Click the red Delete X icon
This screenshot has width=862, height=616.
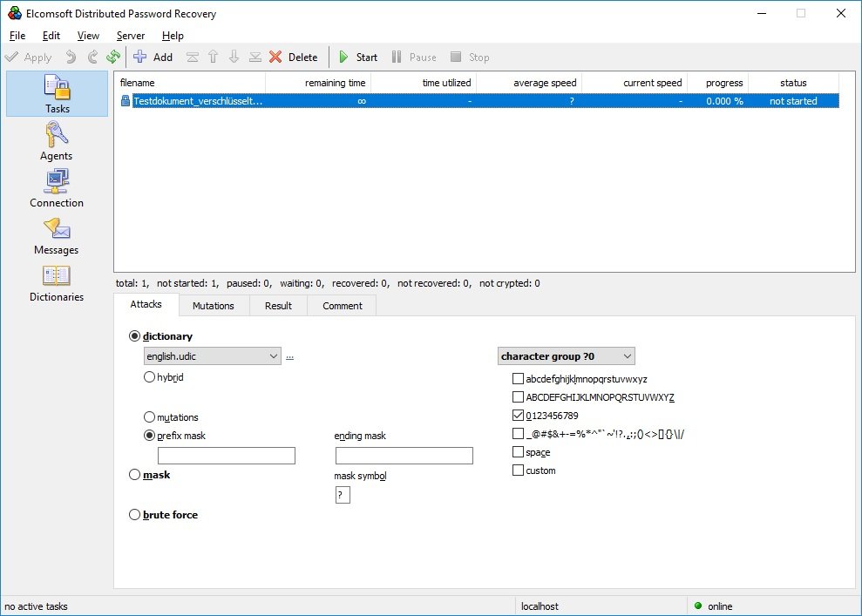pos(275,58)
